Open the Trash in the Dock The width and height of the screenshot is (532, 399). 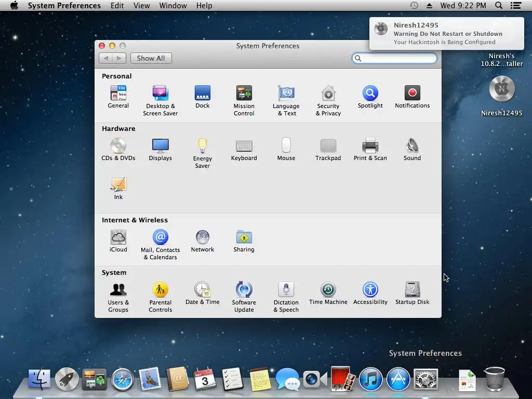495,379
